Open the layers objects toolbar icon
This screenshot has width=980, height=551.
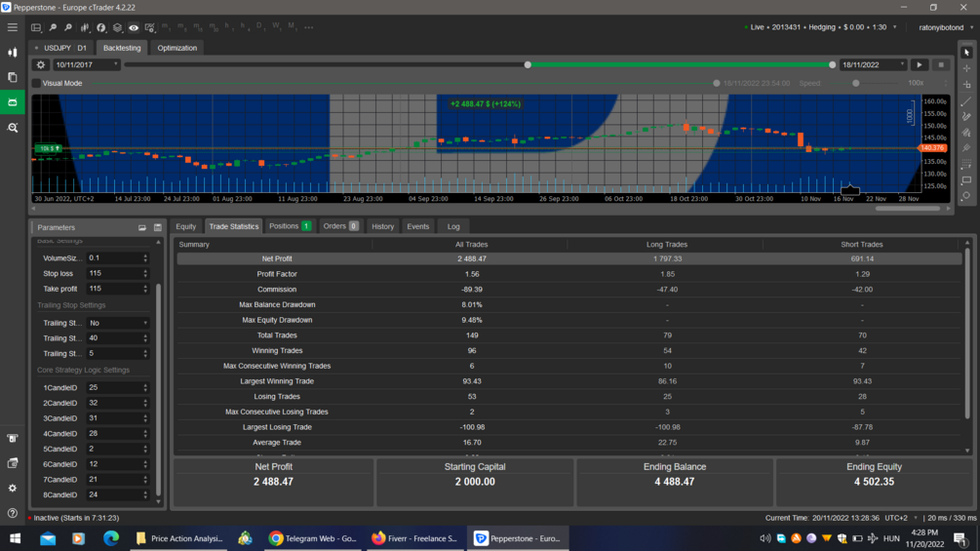tap(117, 27)
